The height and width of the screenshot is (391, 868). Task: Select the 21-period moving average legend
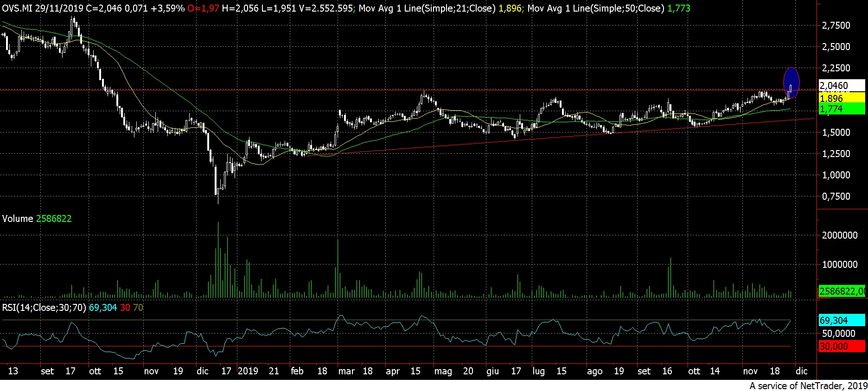pyautogui.click(x=427, y=8)
